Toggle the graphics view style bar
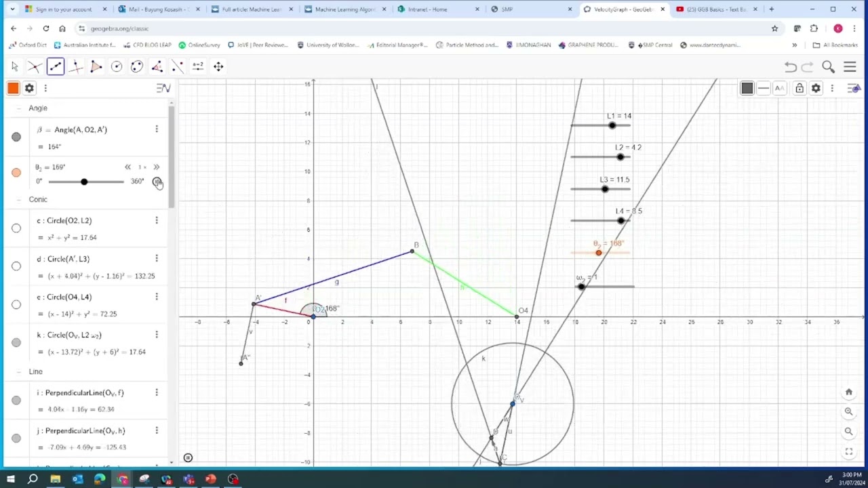868x488 pixels. tap(853, 88)
